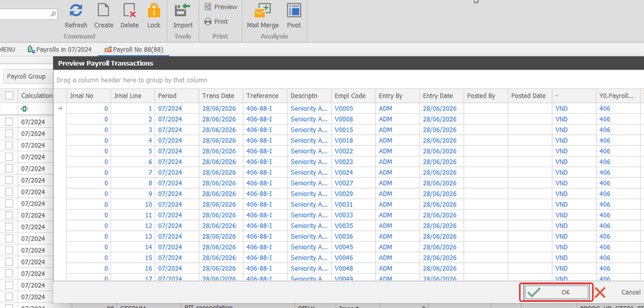Select employee code V0031 cell
Image resolution: width=644 pixels, height=308 pixels.
click(x=353, y=205)
